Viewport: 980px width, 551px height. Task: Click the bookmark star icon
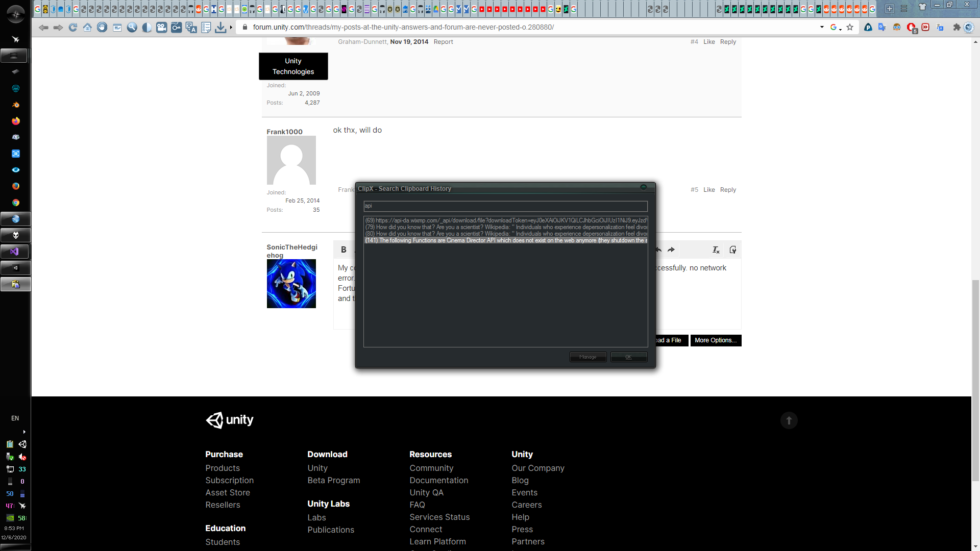[850, 28]
